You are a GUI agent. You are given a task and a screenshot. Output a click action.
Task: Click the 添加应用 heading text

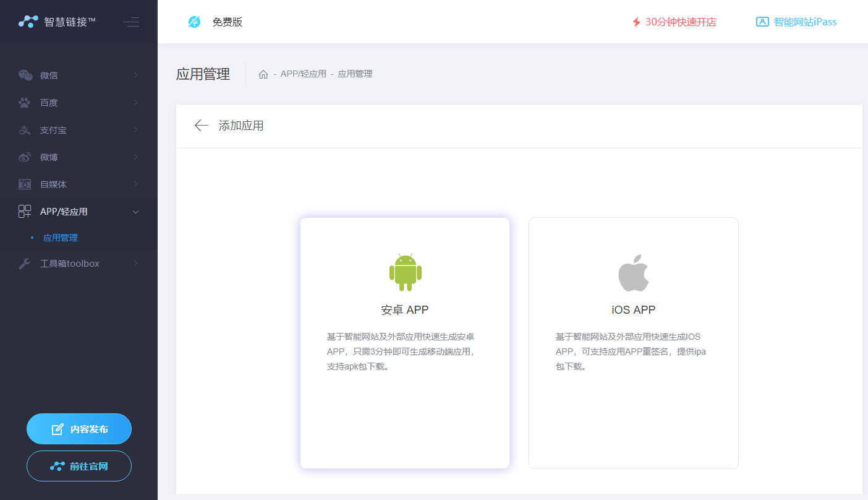point(241,126)
